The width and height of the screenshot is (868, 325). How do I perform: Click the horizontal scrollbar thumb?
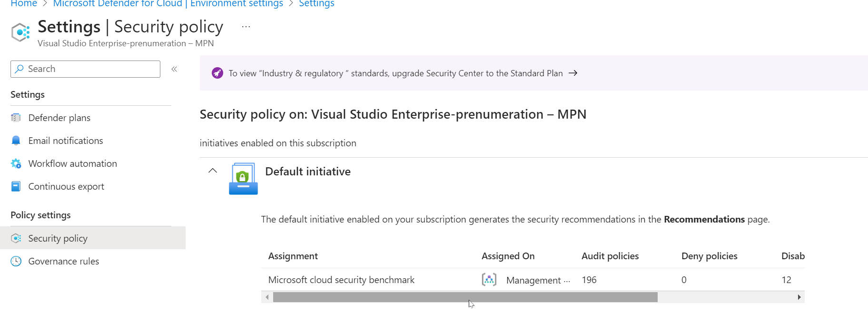pos(465,297)
